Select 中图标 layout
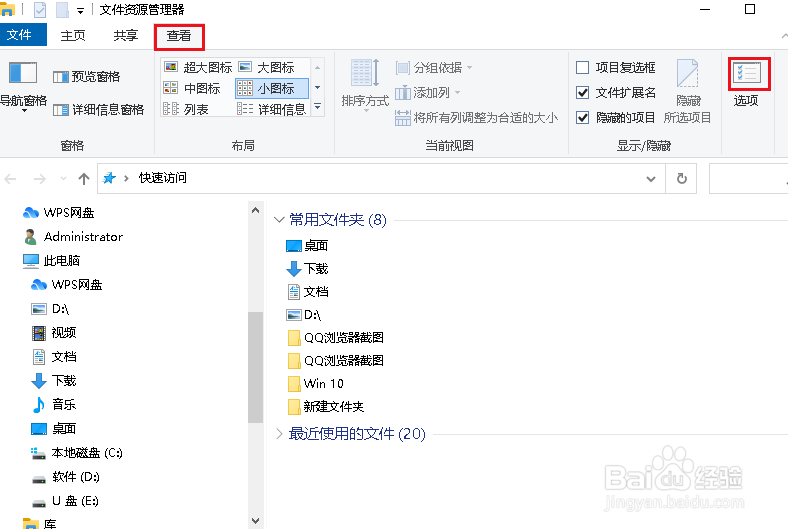 (x=192, y=88)
